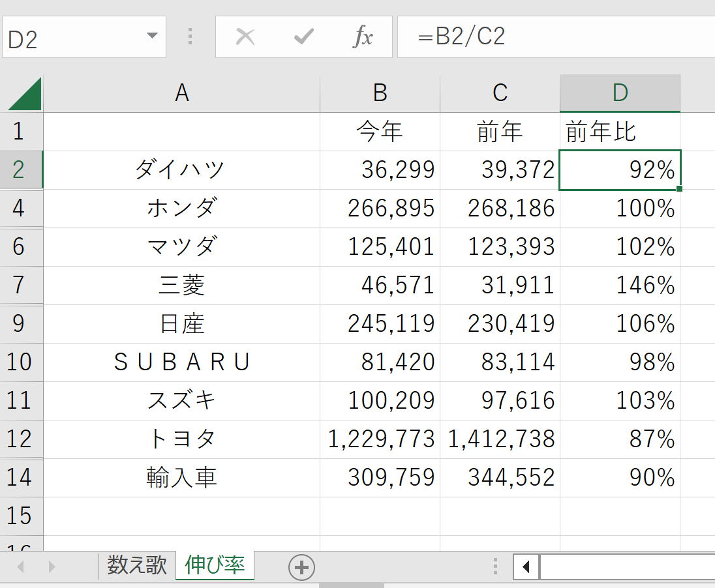
Task: Click cell showing 102%
Action: tap(620, 247)
